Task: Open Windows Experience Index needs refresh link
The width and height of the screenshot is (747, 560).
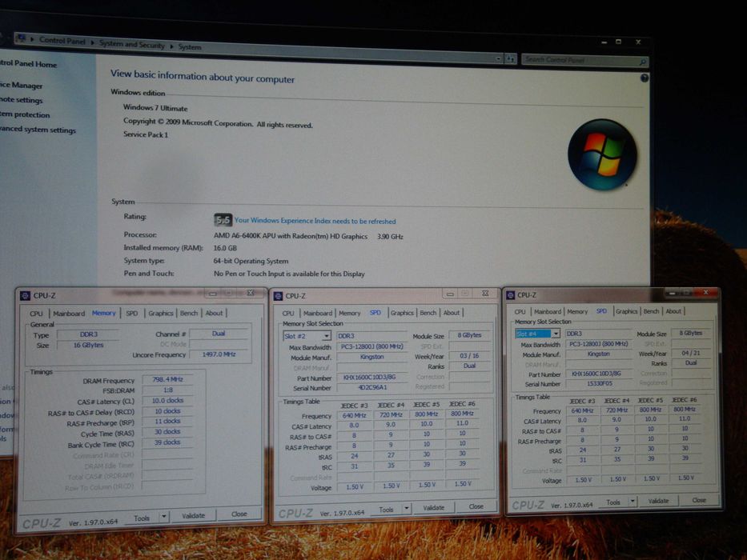Action: point(315,221)
